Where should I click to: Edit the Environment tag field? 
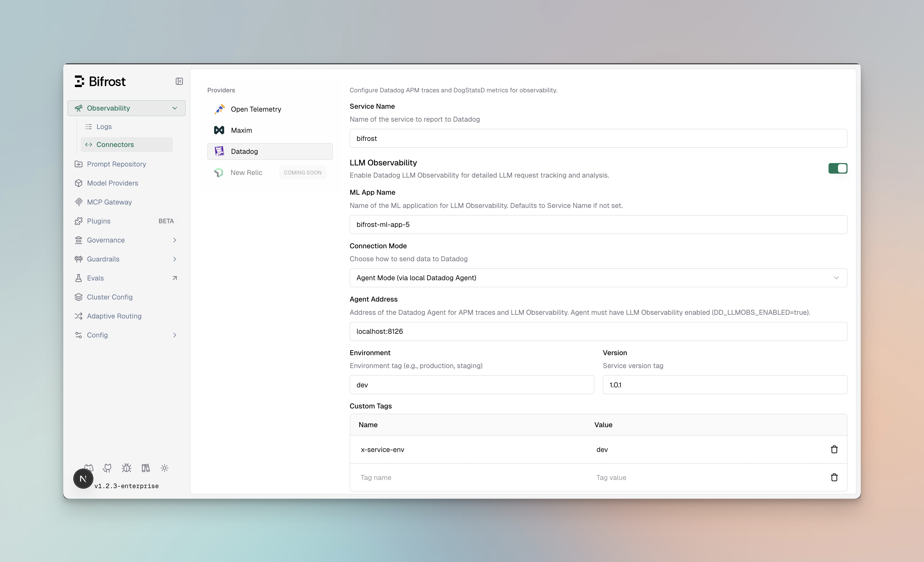(x=472, y=385)
